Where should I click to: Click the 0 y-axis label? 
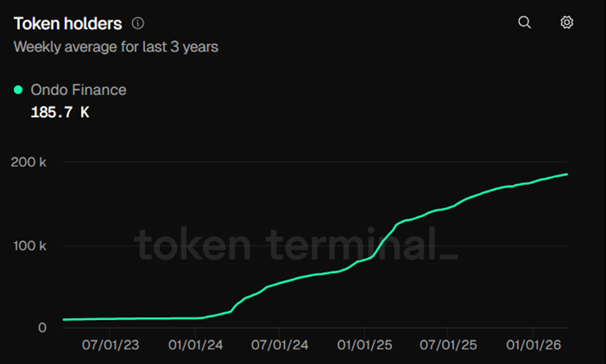pyautogui.click(x=42, y=327)
